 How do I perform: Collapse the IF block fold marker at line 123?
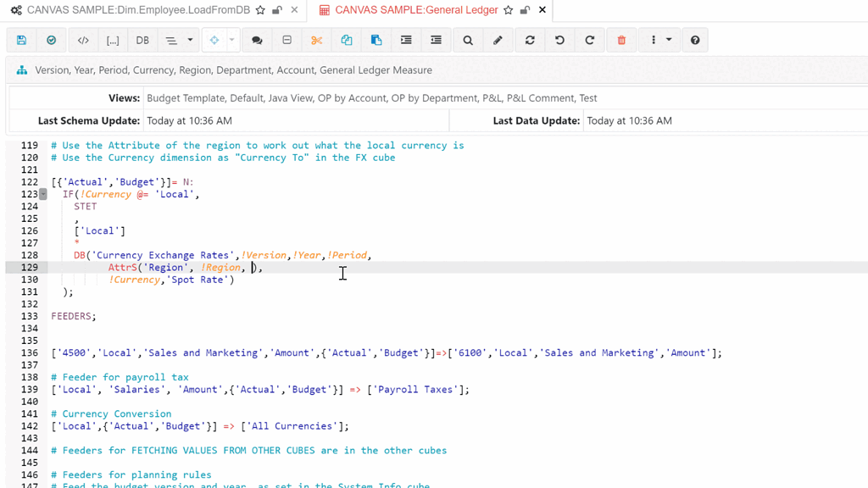[42, 194]
